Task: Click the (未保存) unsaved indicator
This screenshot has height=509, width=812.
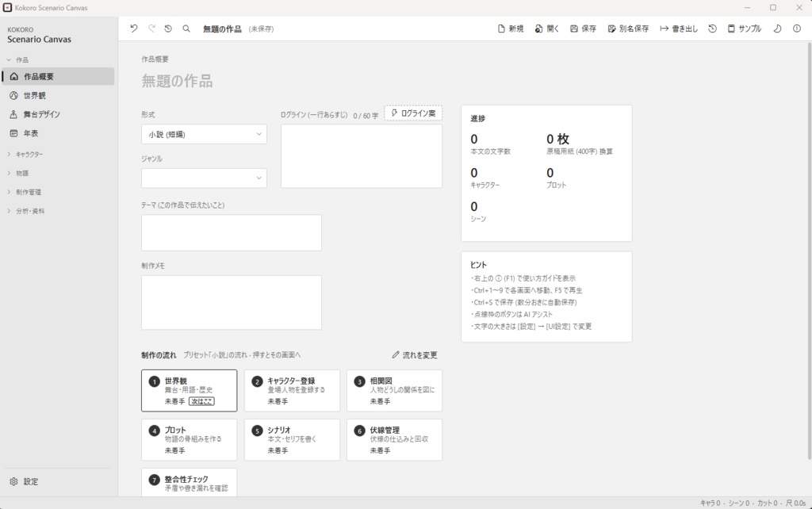Action: [262, 29]
